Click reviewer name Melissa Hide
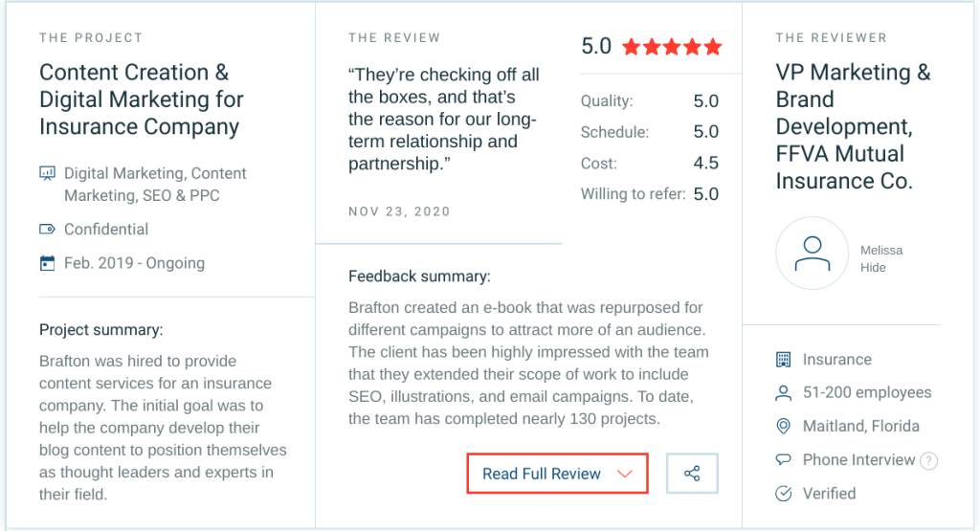This screenshot has width=980, height=531. coord(880,259)
